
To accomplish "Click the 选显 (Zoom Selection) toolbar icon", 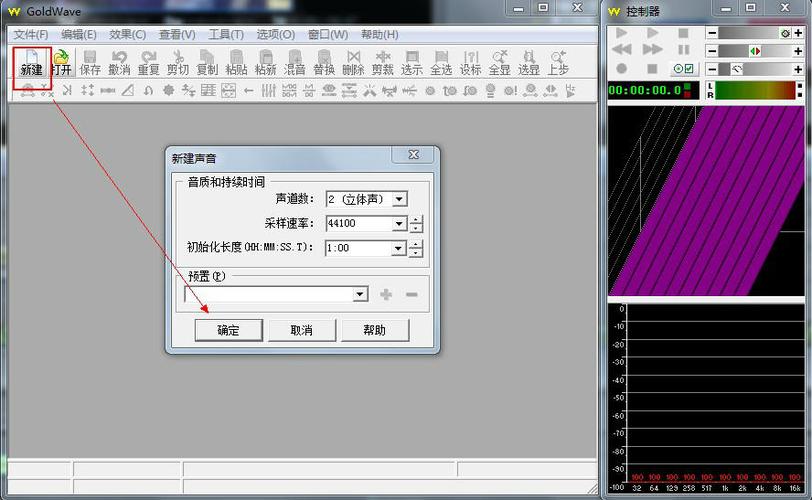I will (x=529, y=62).
